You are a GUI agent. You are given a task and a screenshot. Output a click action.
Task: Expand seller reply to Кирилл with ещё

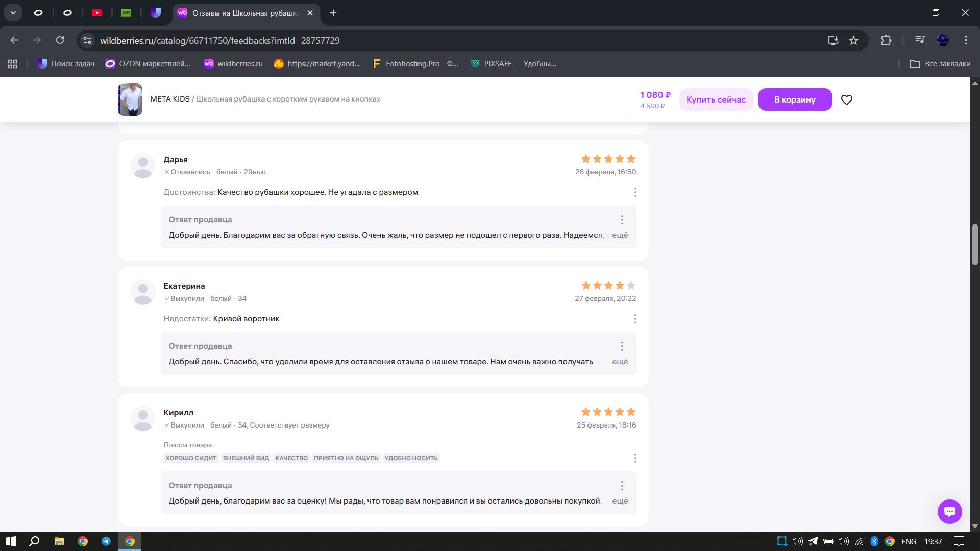[620, 501]
